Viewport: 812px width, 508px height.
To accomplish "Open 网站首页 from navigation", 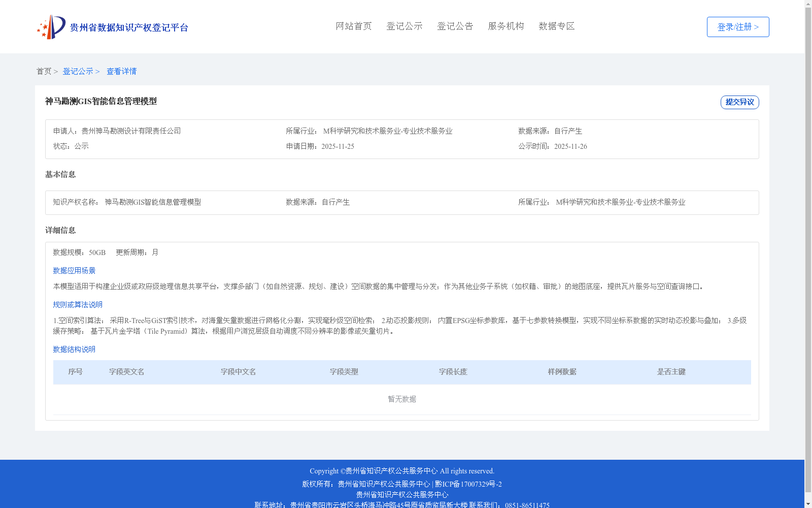I will pyautogui.click(x=354, y=26).
